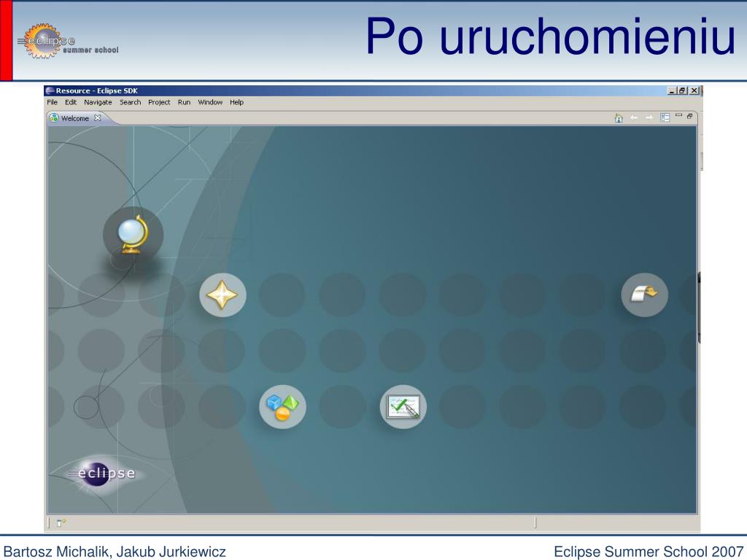Open What's New star icon
The image size is (747, 560).
[222, 295]
